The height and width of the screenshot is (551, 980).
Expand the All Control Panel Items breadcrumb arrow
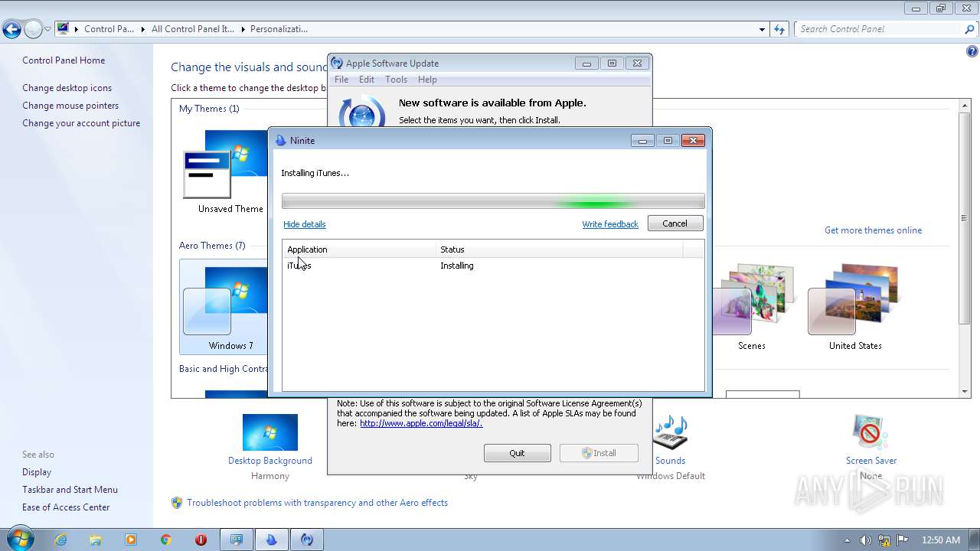point(243,29)
